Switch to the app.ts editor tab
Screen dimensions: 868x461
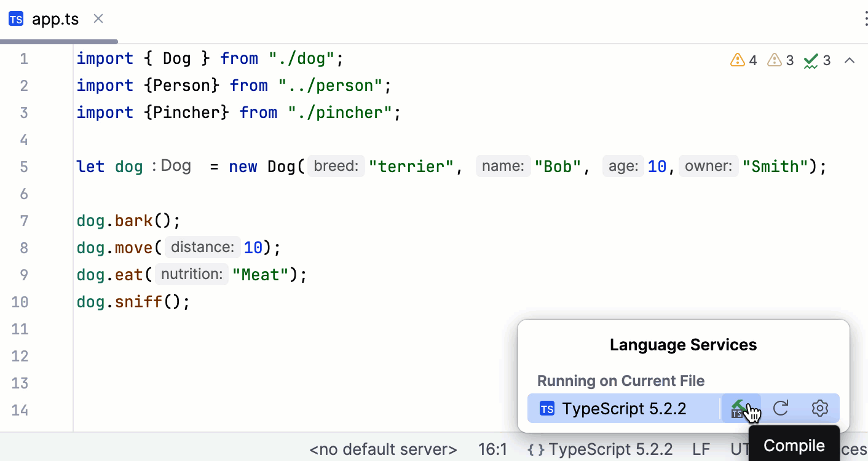click(55, 19)
